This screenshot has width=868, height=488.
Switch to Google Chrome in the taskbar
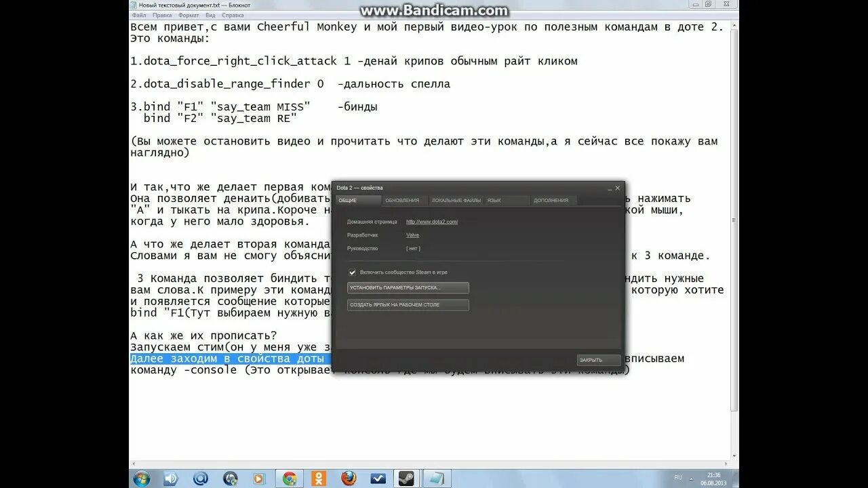290,479
